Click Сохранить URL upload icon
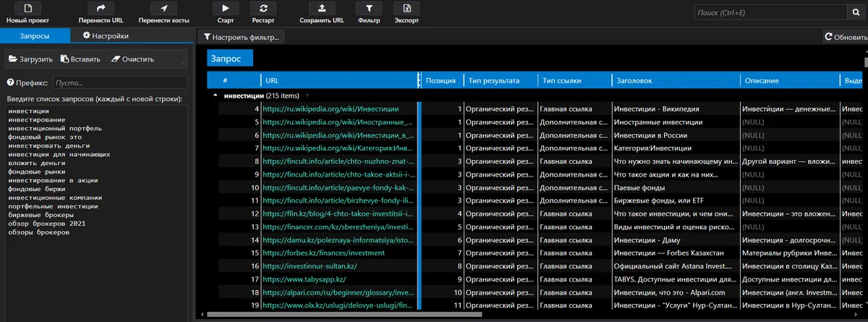The height and width of the screenshot is (322, 868). click(321, 9)
